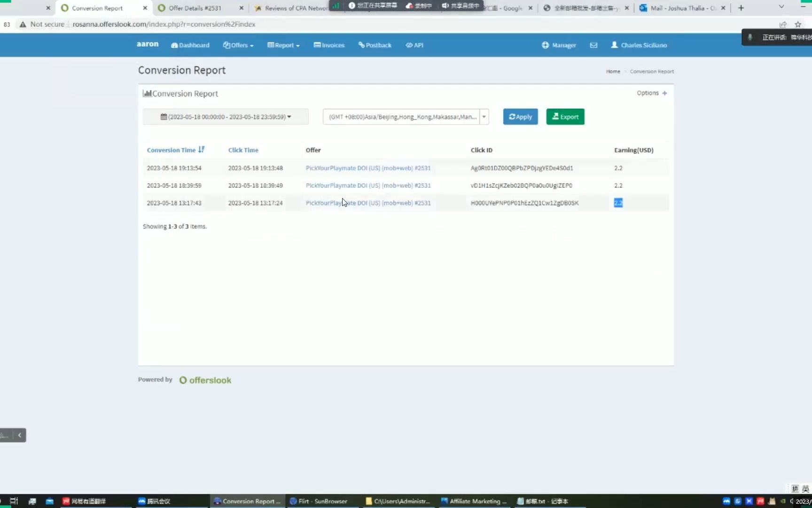Expand Options with the plus icon
Screen dimensions: 812x508
(x=664, y=93)
